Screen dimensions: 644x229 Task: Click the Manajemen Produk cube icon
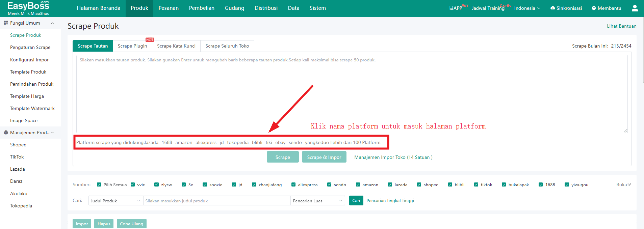pyautogui.click(x=6, y=133)
